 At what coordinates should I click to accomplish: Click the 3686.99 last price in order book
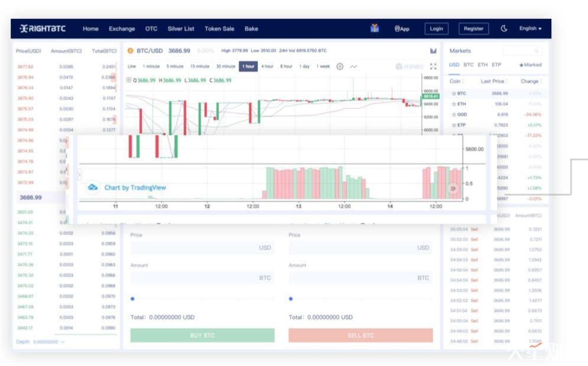coord(31,197)
